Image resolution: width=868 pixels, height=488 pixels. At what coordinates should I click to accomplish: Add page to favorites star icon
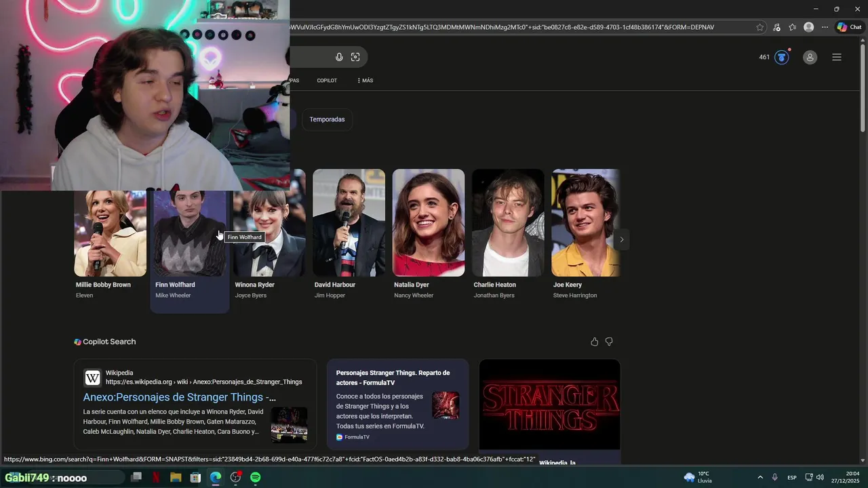click(760, 27)
